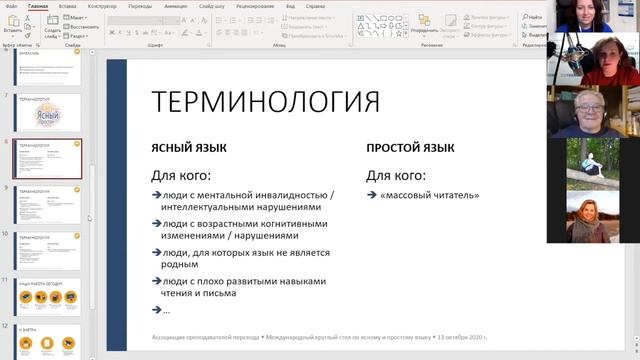Click the Copy icon in the clipboard group

click(x=27, y=27)
